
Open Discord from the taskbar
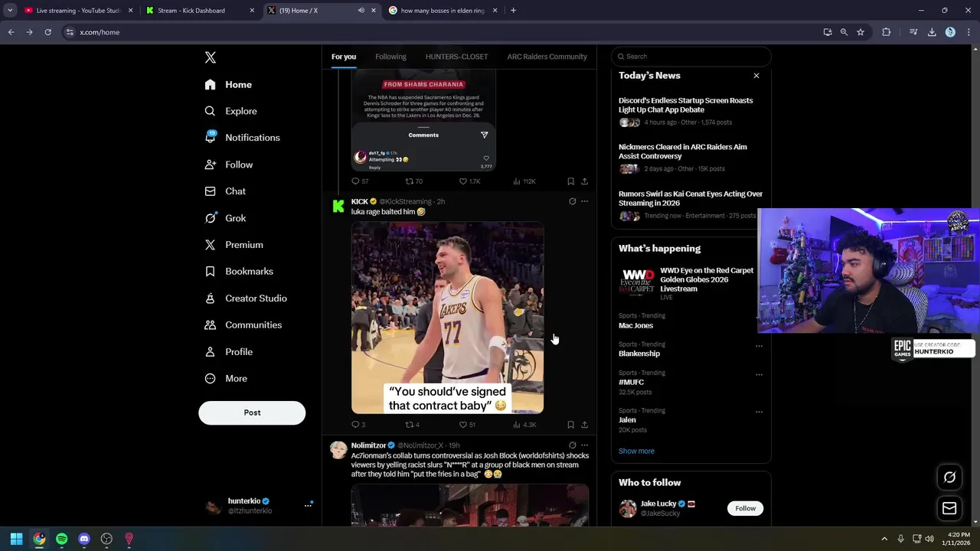pyautogui.click(x=84, y=539)
